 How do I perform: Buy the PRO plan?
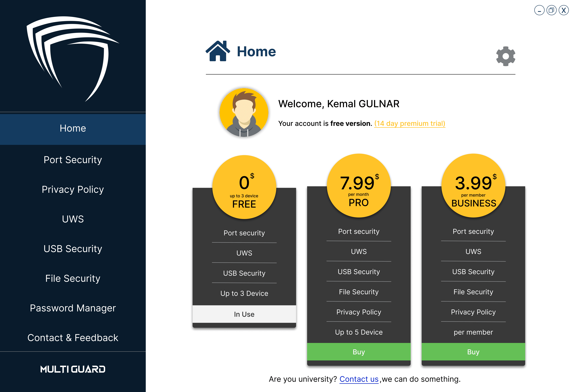coord(359,352)
